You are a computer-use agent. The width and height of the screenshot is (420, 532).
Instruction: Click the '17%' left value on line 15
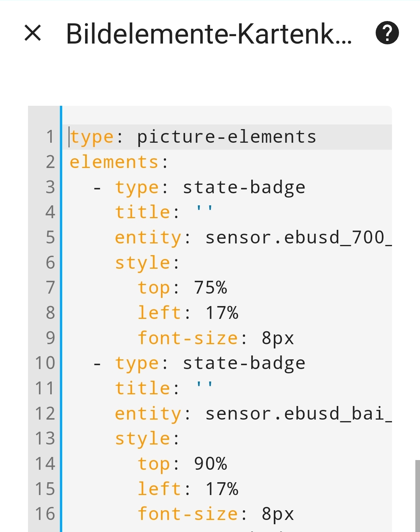coord(222,489)
